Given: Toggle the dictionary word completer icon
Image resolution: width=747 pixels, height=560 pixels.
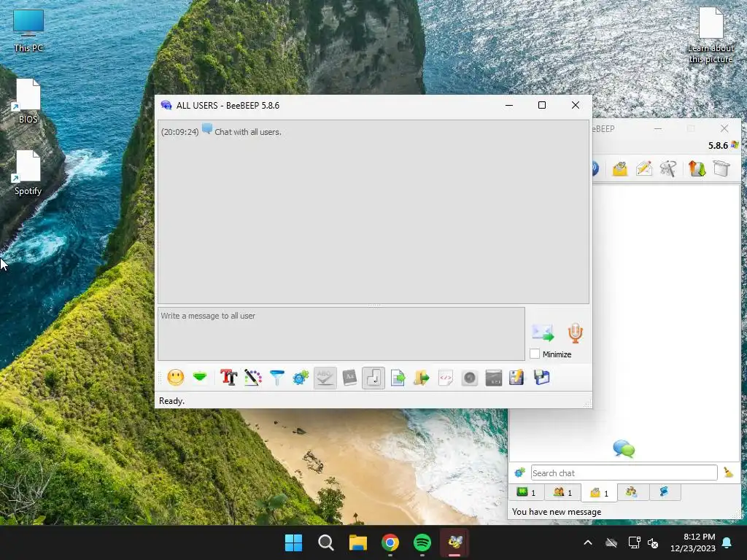Looking at the screenshot, I should point(349,378).
